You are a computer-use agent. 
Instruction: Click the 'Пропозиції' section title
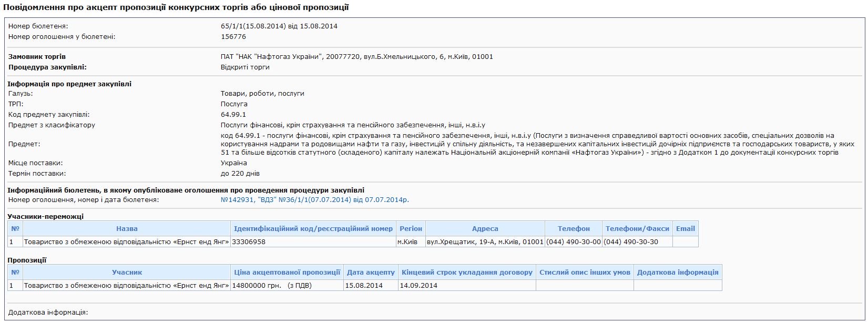click(x=27, y=260)
